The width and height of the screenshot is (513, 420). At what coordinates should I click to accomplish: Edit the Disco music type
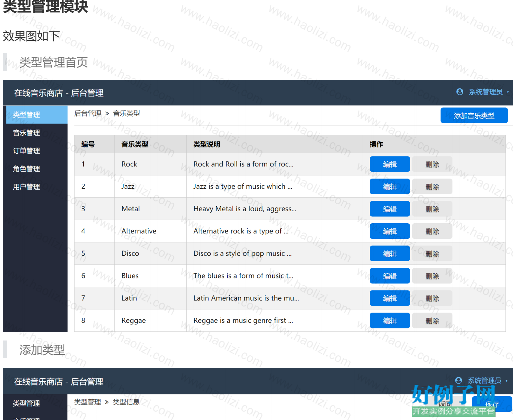[390, 254]
